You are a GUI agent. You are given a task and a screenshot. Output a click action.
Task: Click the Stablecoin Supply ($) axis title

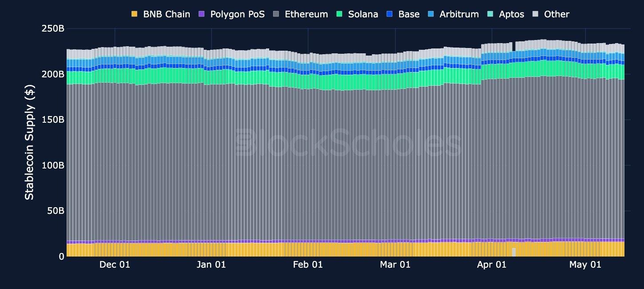tap(29, 143)
